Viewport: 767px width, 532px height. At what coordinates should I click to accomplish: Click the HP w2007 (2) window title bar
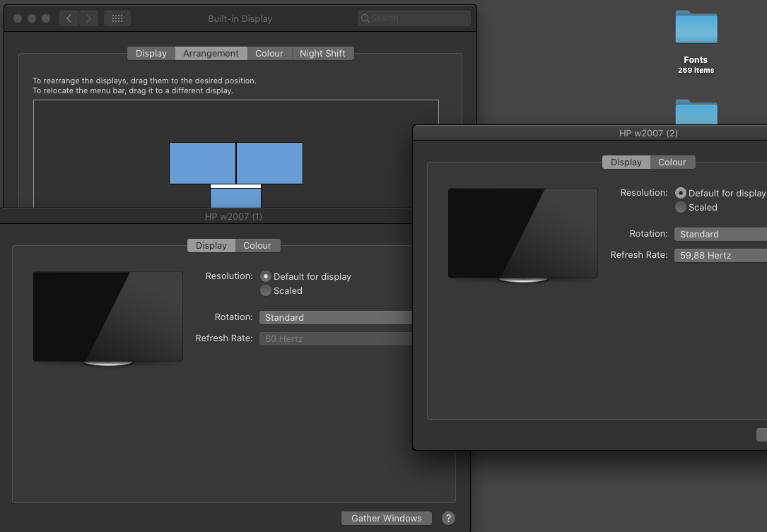590,133
